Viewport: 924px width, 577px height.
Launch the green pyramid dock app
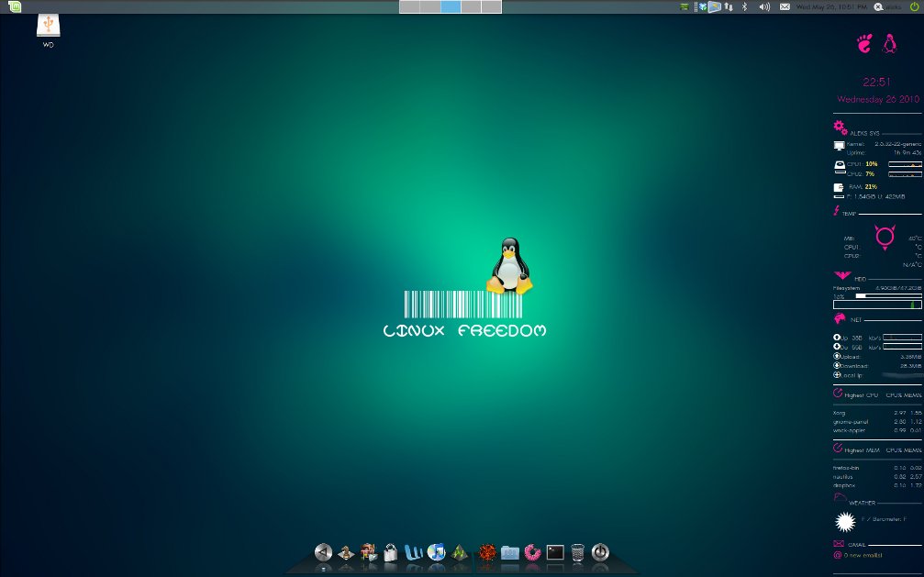click(459, 553)
